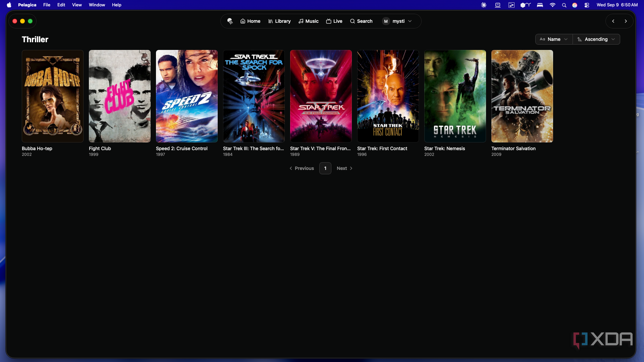Go to the Home page
This screenshot has width=644, height=362.
[x=250, y=21]
